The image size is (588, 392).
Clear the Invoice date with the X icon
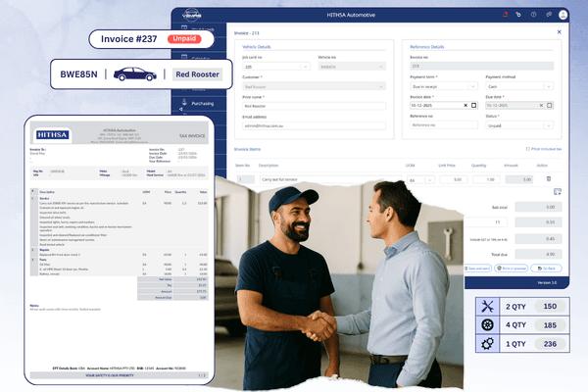tap(465, 106)
